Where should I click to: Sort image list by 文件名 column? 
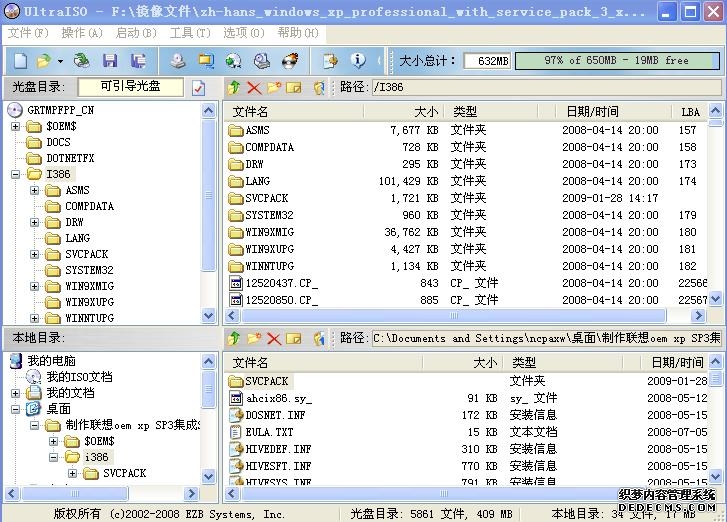click(294, 112)
